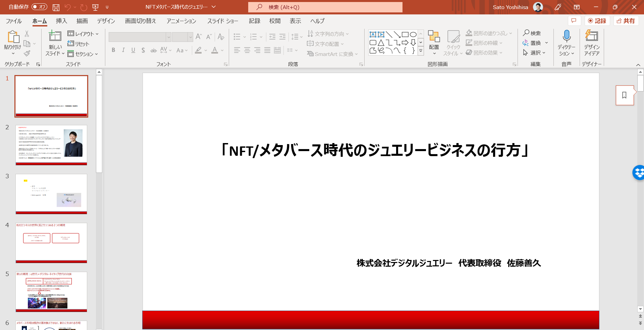644x330 pixels.
Task: Click the 検索 find button in 編集 group
Action: pyautogui.click(x=532, y=33)
